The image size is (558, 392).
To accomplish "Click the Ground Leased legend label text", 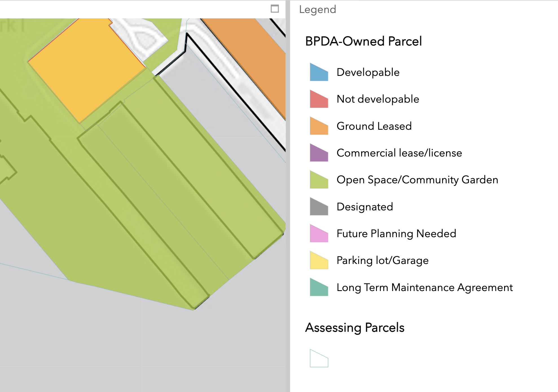I will 374,126.
